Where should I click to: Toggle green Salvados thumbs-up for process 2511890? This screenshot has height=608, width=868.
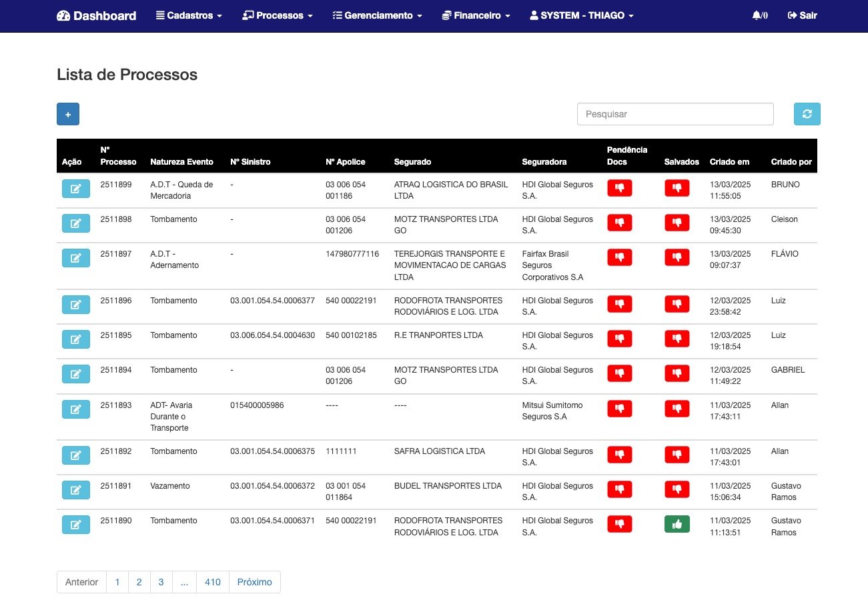(x=677, y=524)
